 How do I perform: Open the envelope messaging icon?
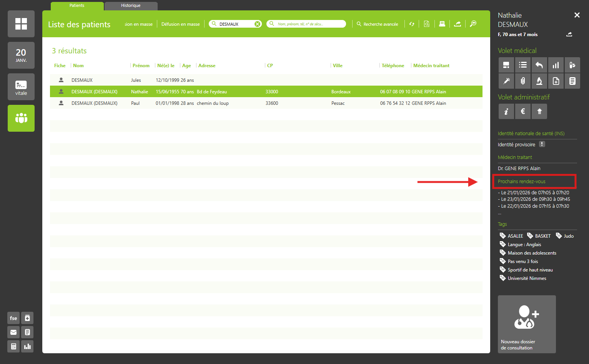[13, 332]
